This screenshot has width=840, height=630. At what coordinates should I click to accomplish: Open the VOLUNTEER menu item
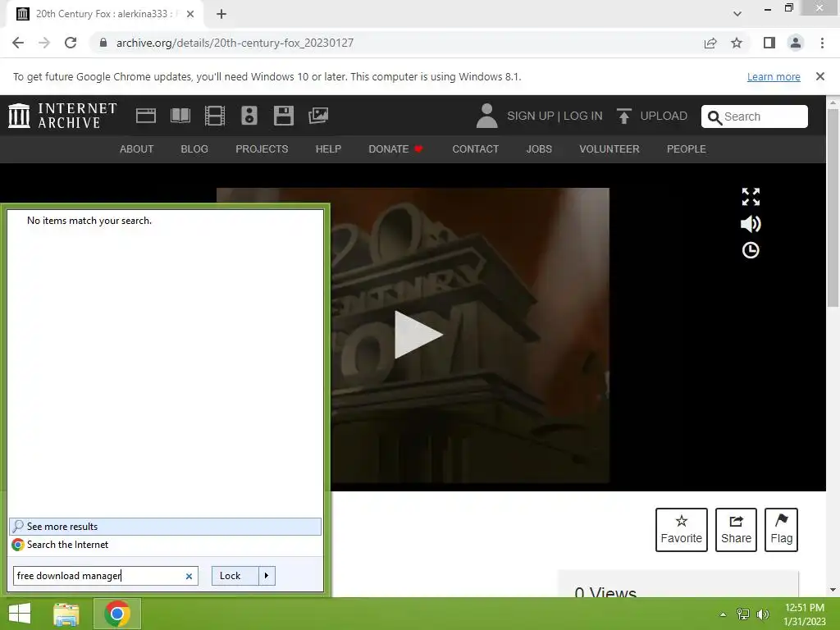click(609, 149)
